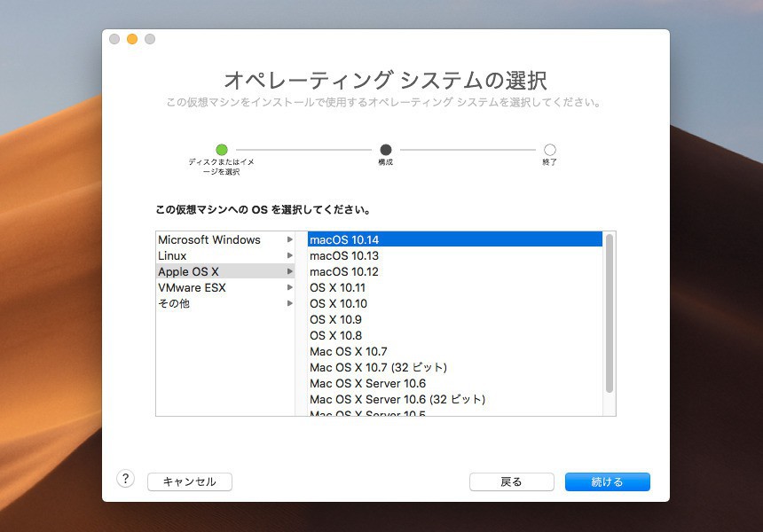Expand the VMware ESX category arrow
The image size is (763, 532).
[289, 288]
